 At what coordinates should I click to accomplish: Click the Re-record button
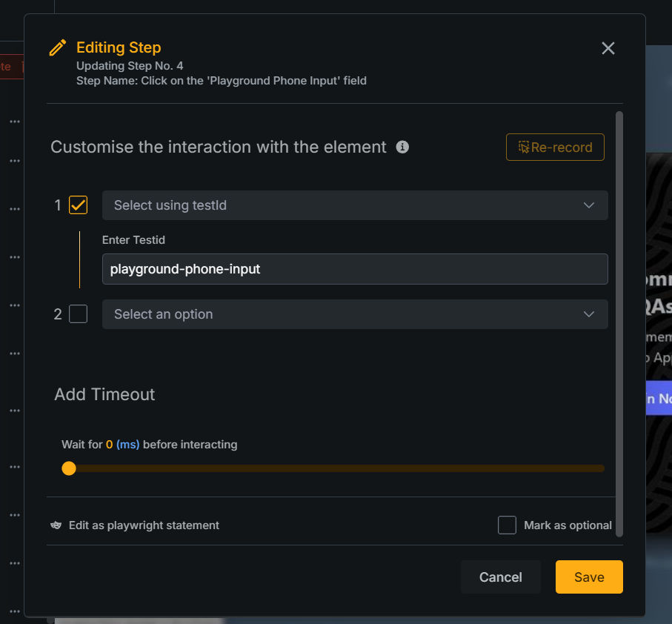(x=555, y=147)
